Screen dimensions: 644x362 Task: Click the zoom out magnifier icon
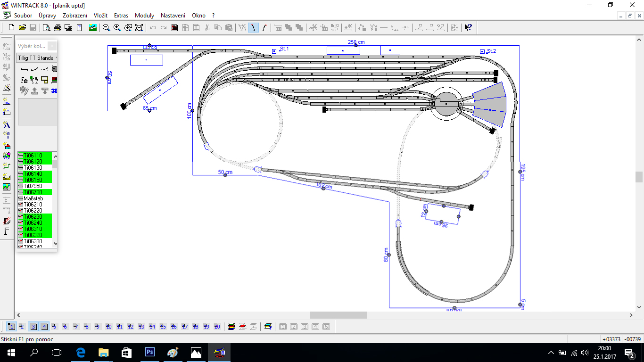pos(107,28)
